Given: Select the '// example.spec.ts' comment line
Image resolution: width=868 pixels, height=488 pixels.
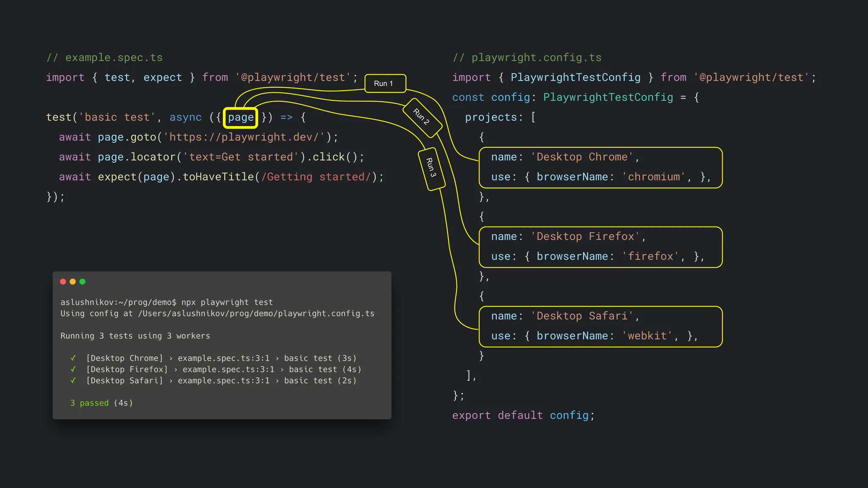Looking at the screenshot, I should coord(104,58).
